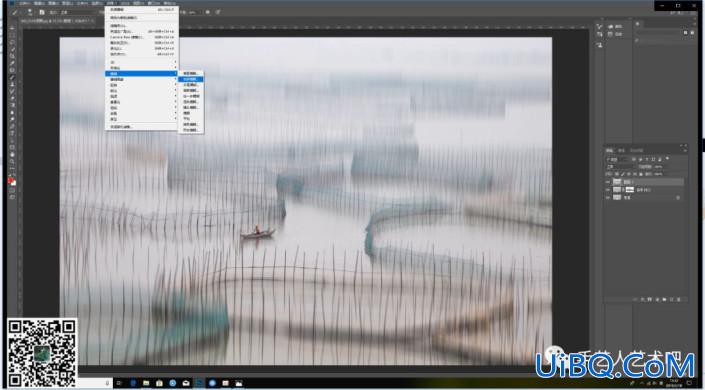Hide the top layer using its eye icon
Viewport: 705px width, 390px height.
pos(608,182)
